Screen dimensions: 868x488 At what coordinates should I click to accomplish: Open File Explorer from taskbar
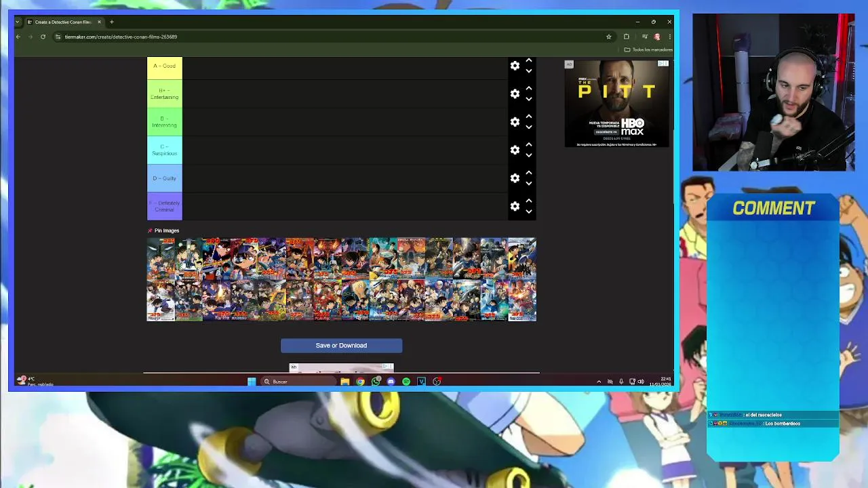click(344, 382)
